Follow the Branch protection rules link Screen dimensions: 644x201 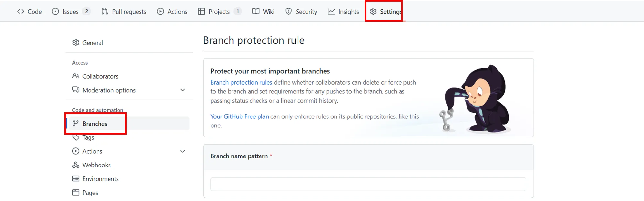coord(241,82)
